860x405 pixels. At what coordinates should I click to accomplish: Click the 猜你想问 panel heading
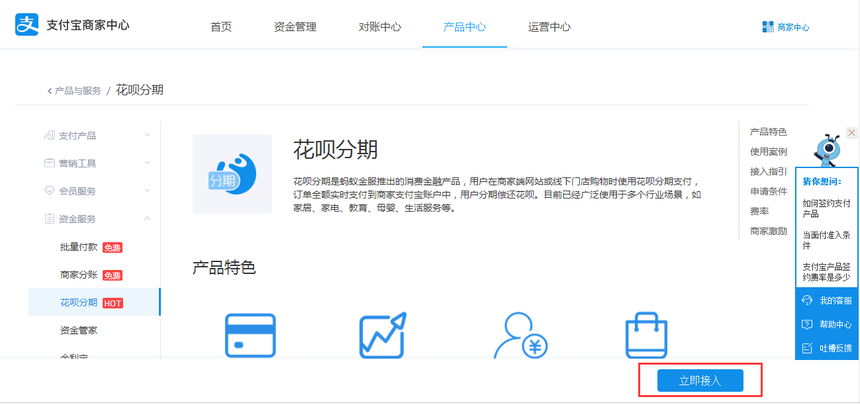(822, 182)
